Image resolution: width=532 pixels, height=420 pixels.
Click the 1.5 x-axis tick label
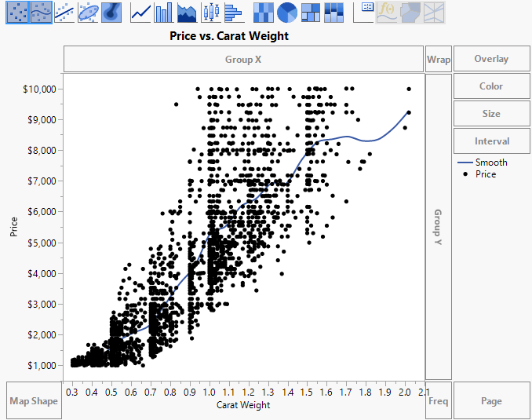306,393
